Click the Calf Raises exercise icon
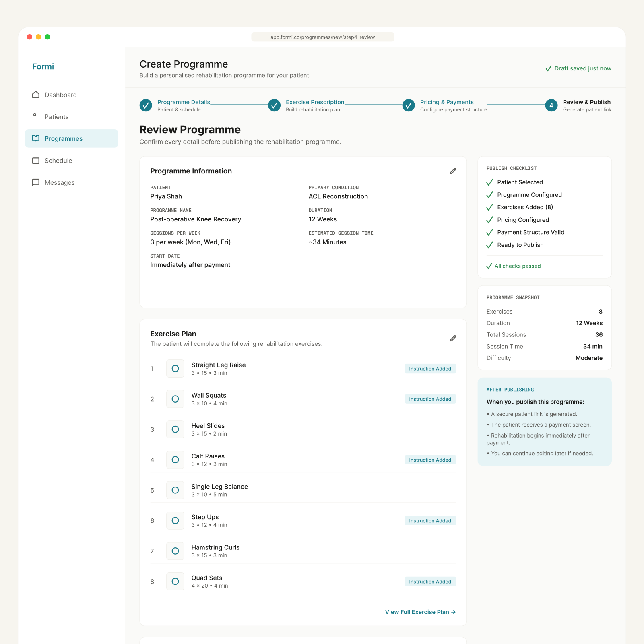Image resolution: width=644 pixels, height=644 pixels. point(175,460)
